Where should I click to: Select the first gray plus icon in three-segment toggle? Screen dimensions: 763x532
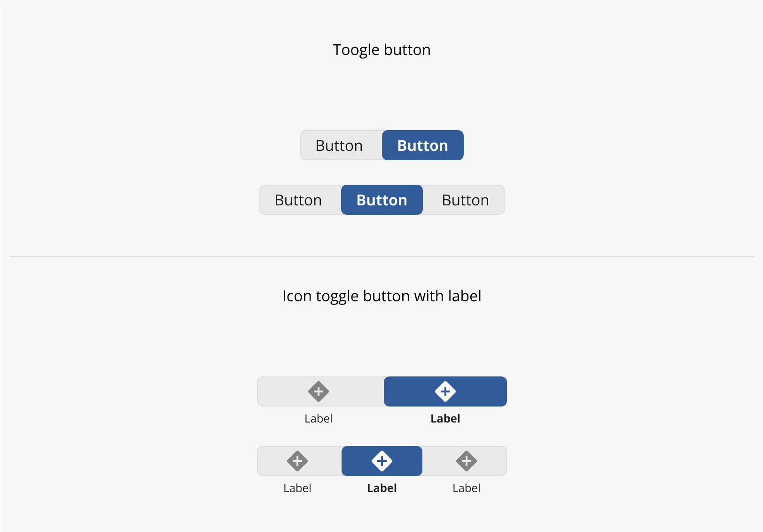tap(297, 461)
